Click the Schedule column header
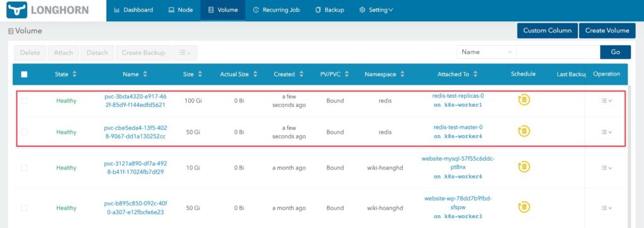This screenshot has width=644, height=228. click(x=523, y=74)
